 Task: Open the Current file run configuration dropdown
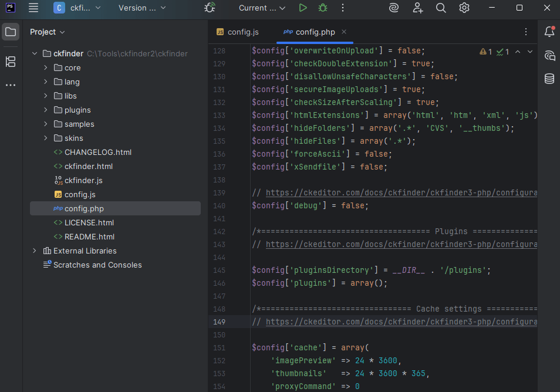262,8
